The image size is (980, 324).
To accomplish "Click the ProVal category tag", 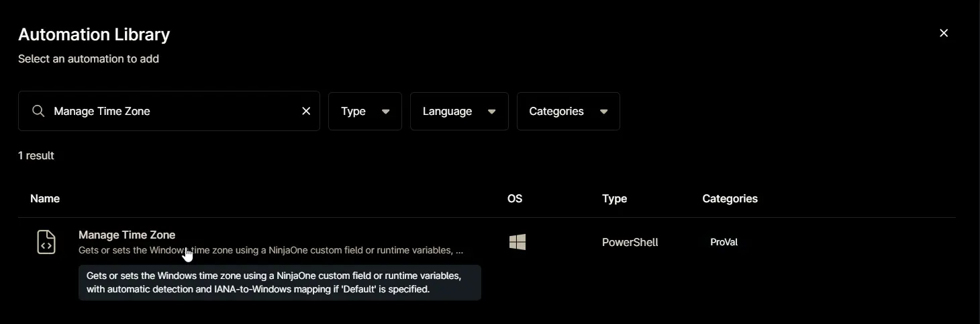I will (x=724, y=242).
